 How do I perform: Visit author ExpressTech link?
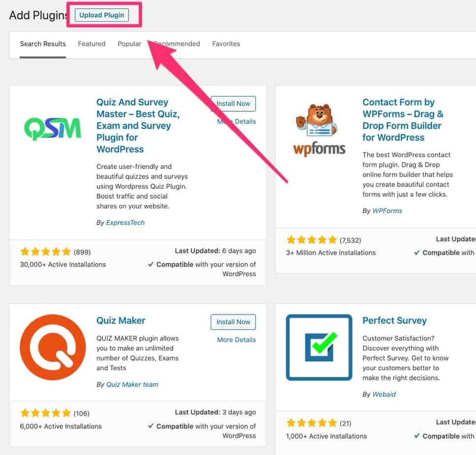coord(126,223)
